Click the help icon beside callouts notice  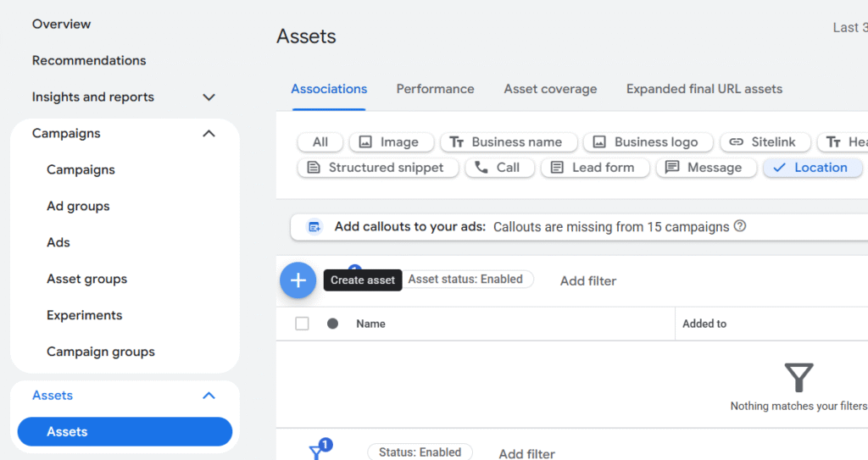click(740, 227)
